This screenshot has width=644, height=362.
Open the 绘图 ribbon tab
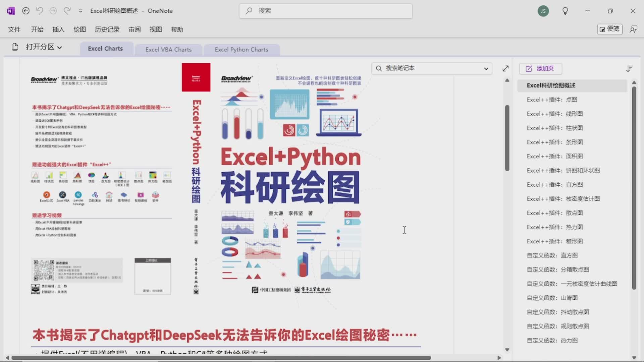(80, 29)
